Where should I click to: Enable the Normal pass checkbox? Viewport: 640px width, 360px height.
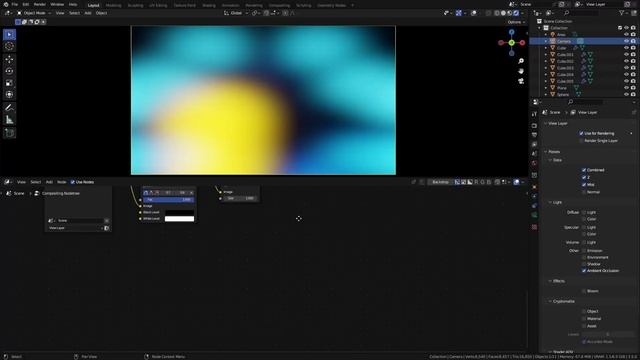pos(584,192)
